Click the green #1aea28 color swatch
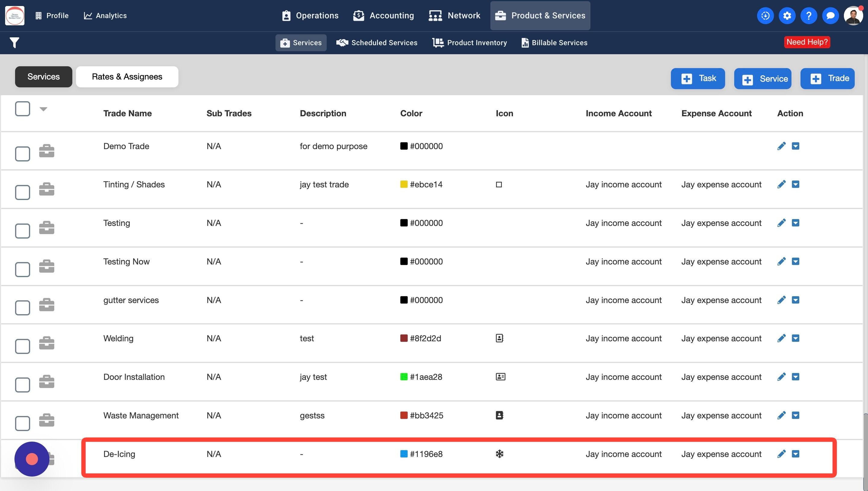The width and height of the screenshot is (868, 491). (x=404, y=377)
